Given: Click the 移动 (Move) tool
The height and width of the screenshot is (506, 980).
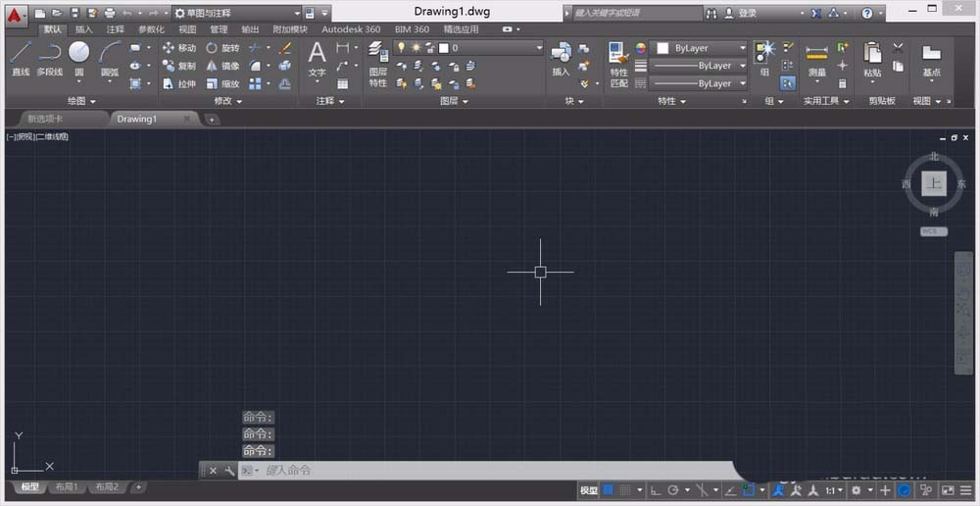Looking at the screenshot, I should coord(178,48).
